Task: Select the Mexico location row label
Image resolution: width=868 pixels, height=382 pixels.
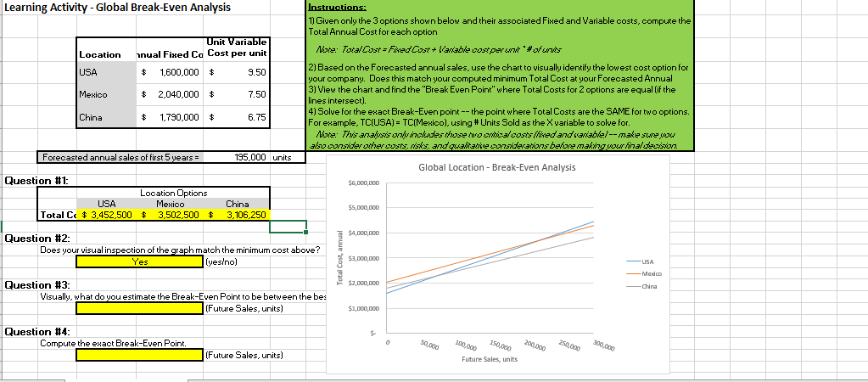Action: pyautogui.click(x=107, y=95)
